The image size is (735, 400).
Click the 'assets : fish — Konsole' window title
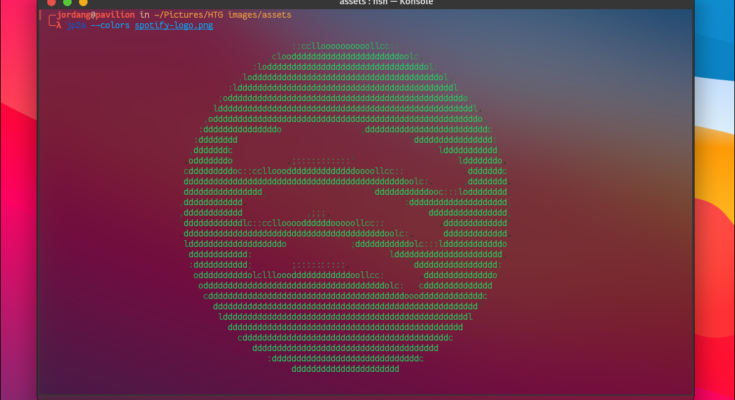pos(372,5)
